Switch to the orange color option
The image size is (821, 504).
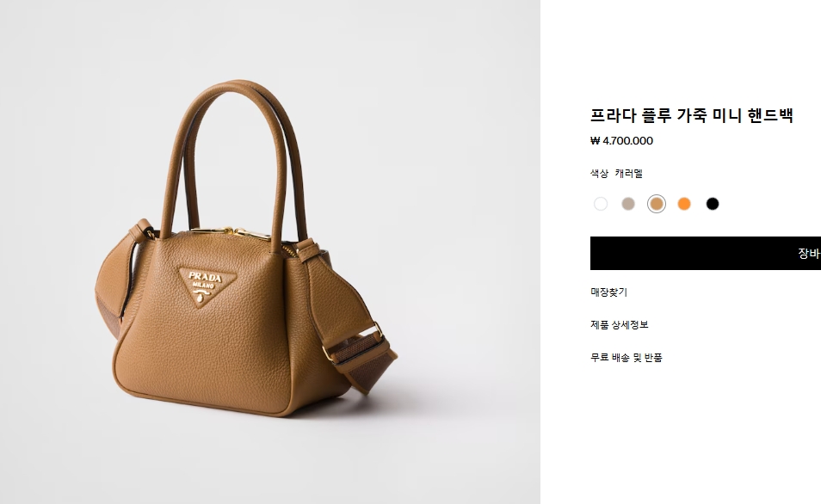coord(684,204)
